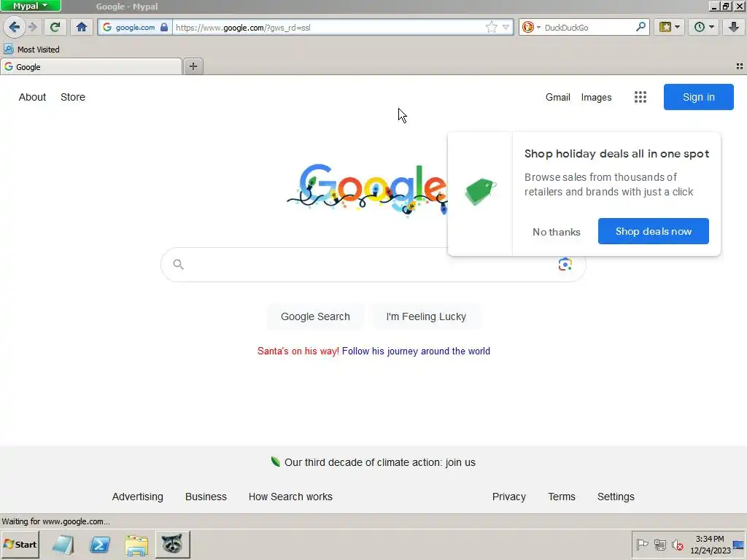This screenshot has height=560, width=747.
Task: Click the network tray icon
Action: click(659, 544)
